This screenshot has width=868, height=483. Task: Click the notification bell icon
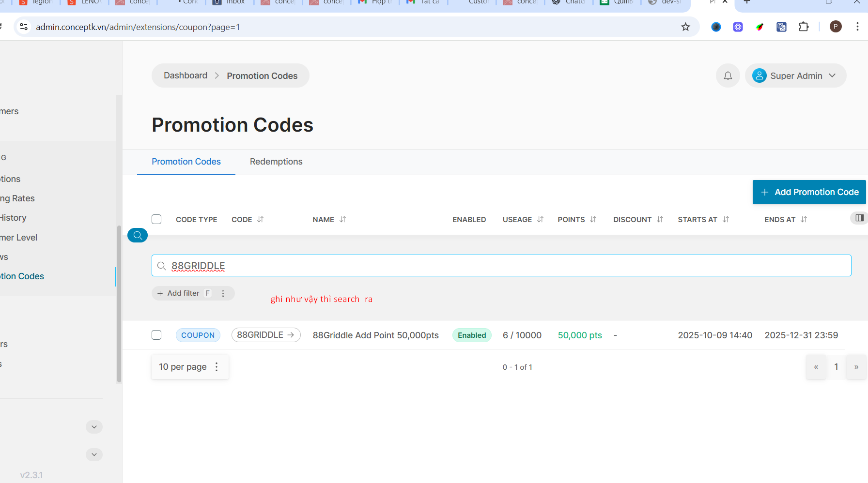tap(728, 76)
